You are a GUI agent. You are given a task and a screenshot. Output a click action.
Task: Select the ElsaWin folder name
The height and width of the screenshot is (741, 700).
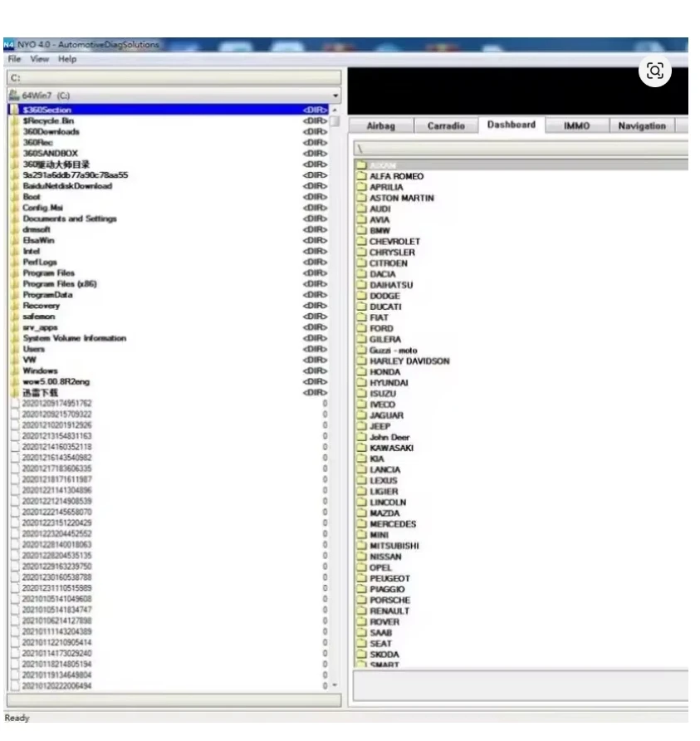(x=39, y=241)
